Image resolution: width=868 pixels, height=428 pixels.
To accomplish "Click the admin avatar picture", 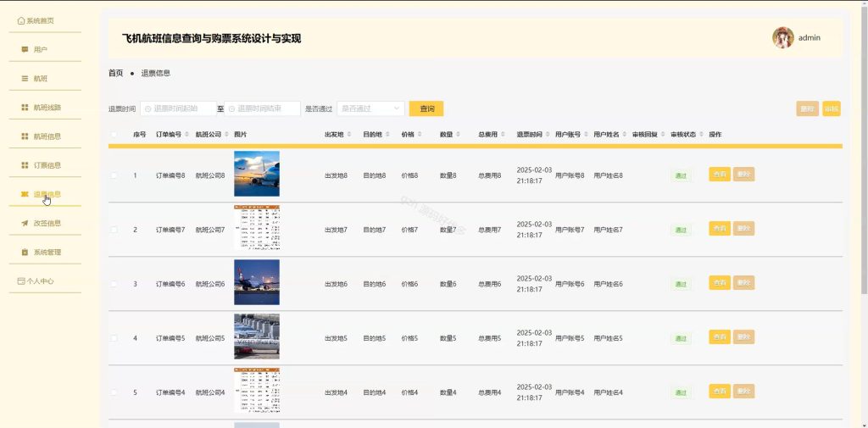I will click(782, 37).
